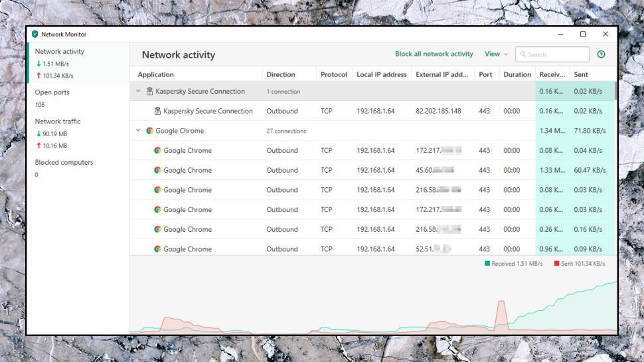Click the '27 connections' label
This screenshot has height=362, width=644.
[x=286, y=131]
